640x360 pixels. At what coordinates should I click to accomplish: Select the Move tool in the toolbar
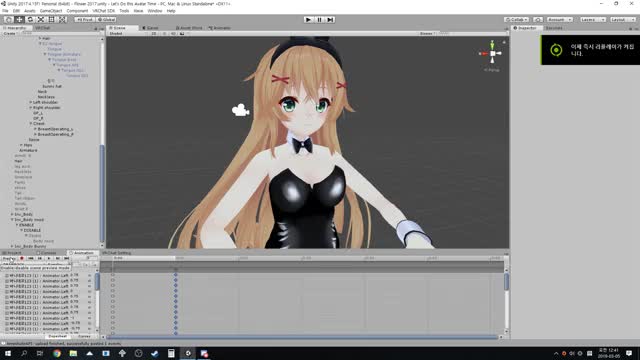pos(19,20)
